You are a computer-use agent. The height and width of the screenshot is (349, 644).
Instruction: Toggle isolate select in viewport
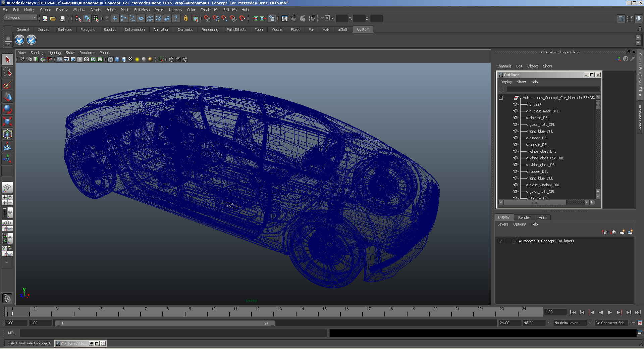coord(161,59)
